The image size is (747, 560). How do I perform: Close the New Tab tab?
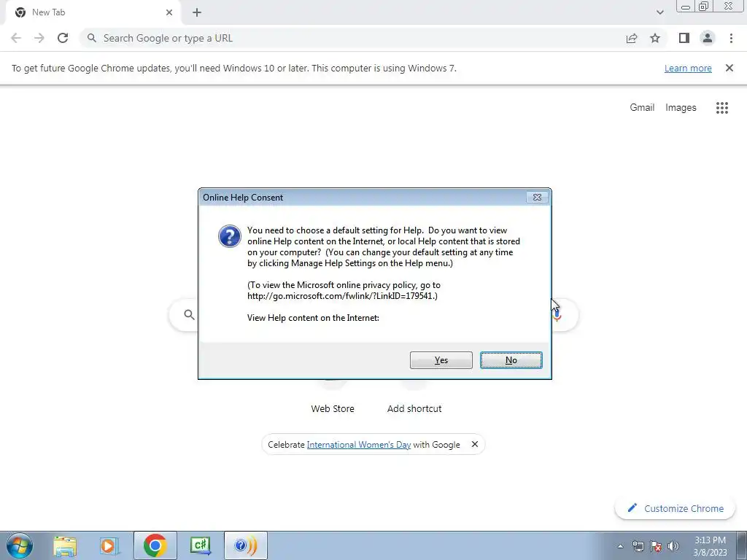pyautogui.click(x=169, y=12)
